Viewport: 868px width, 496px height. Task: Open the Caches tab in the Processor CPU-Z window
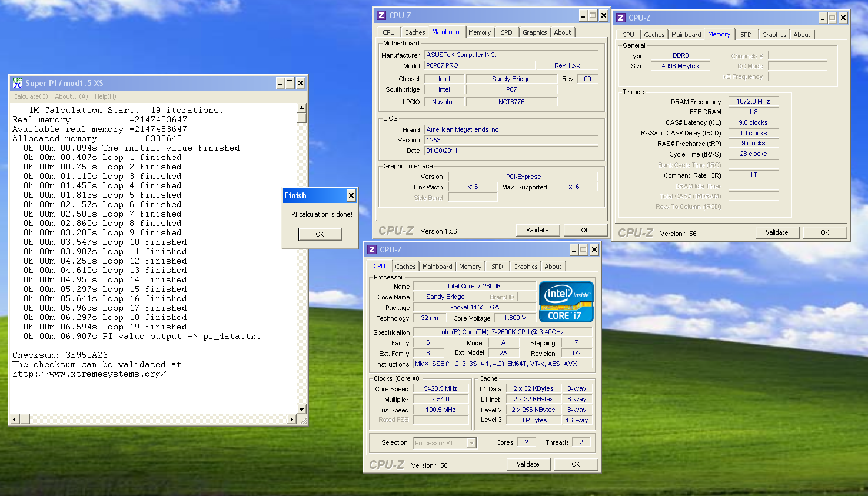[405, 267]
